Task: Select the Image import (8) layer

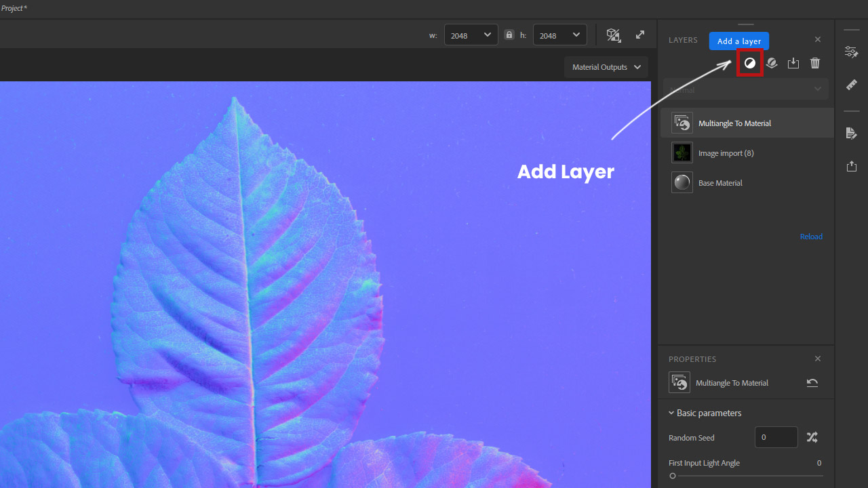Action: click(x=726, y=153)
